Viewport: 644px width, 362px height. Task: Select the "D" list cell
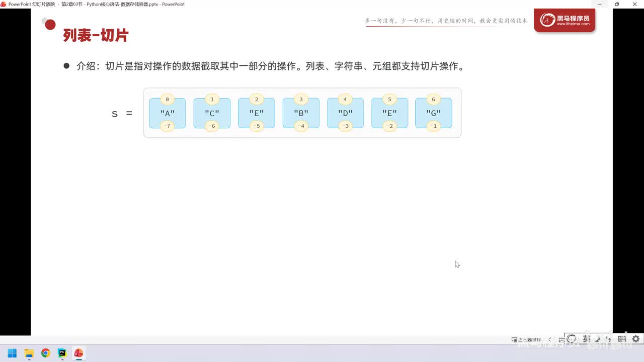tap(345, 113)
